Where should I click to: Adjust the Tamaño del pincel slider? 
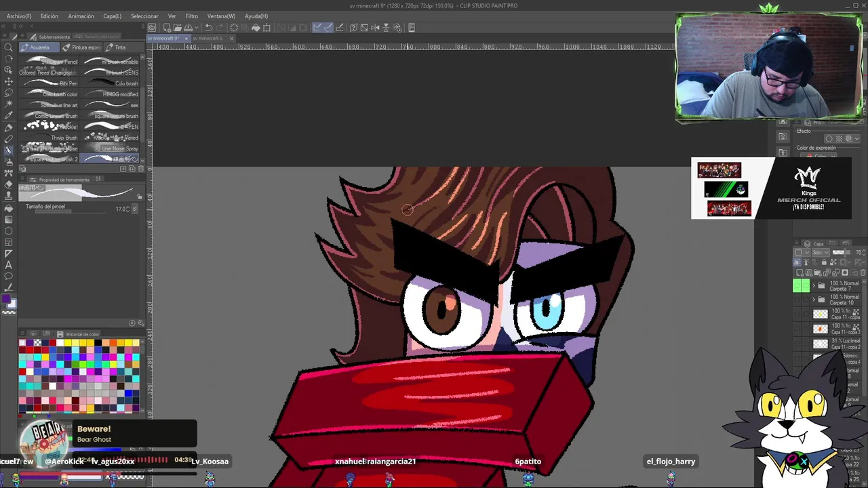pos(71,211)
